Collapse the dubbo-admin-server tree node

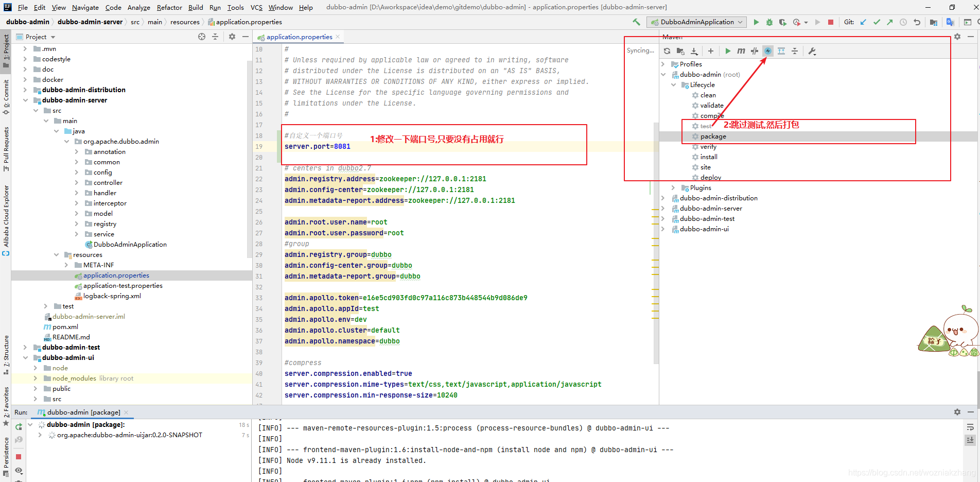[26, 100]
